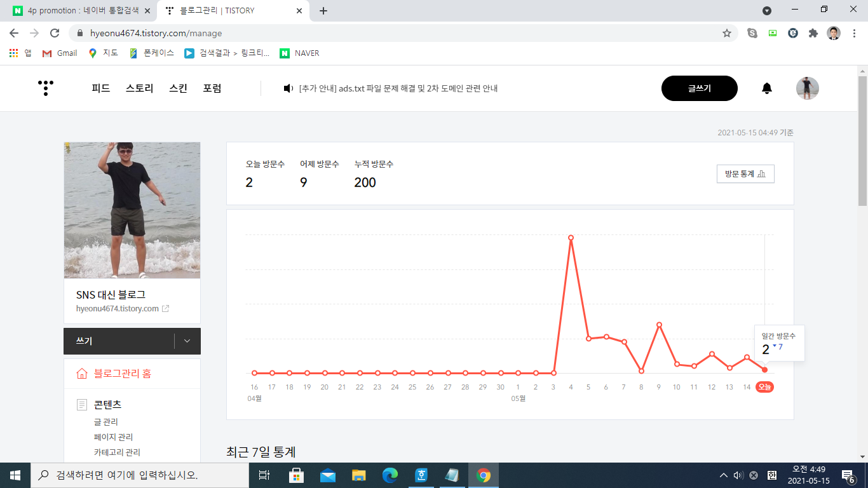The width and height of the screenshot is (868, 488).
Task: Click the external link icon beside blog URL
Action: coord(165,309)
